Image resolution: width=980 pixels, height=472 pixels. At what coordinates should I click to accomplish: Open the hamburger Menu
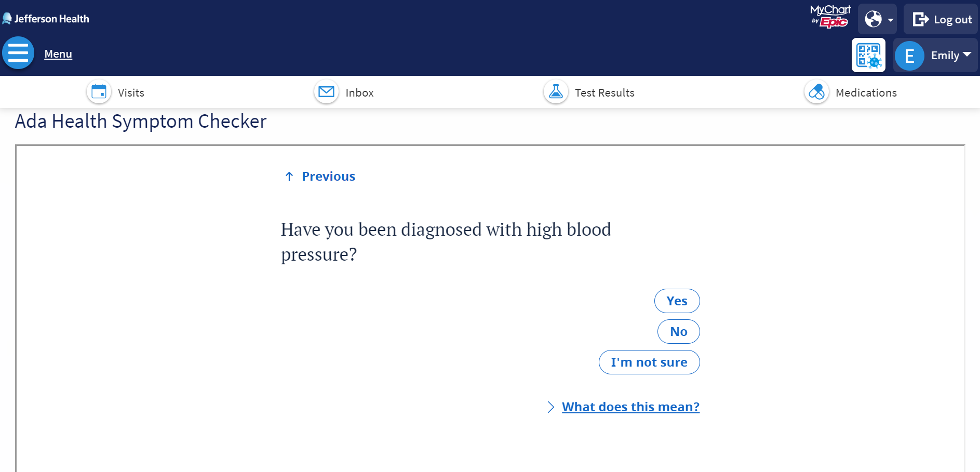click(18, 52)
